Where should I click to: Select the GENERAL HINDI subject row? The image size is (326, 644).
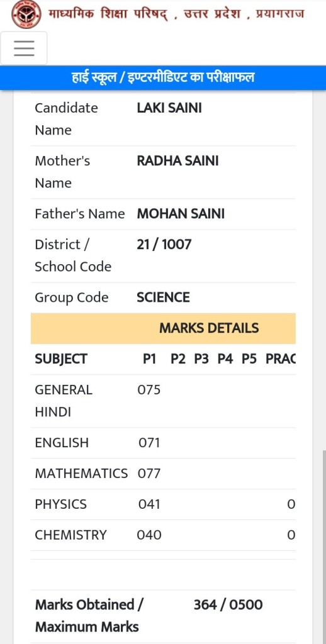click(x=163, y=401)
